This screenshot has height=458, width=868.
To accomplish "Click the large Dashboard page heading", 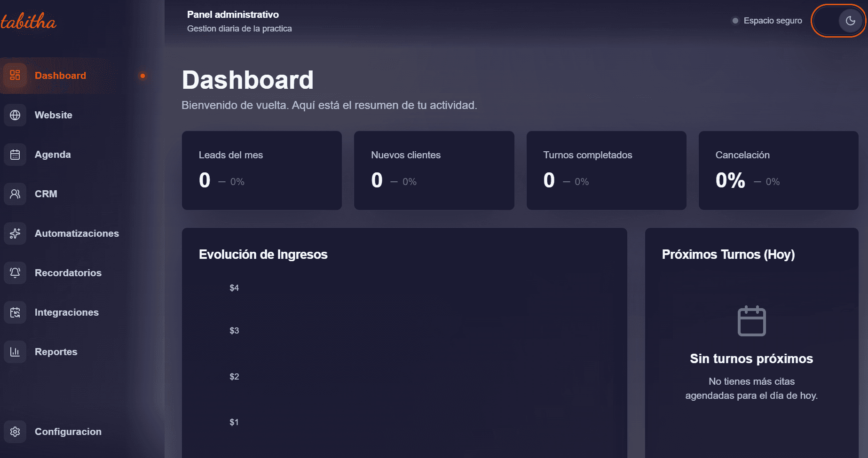I will (248, 80).
